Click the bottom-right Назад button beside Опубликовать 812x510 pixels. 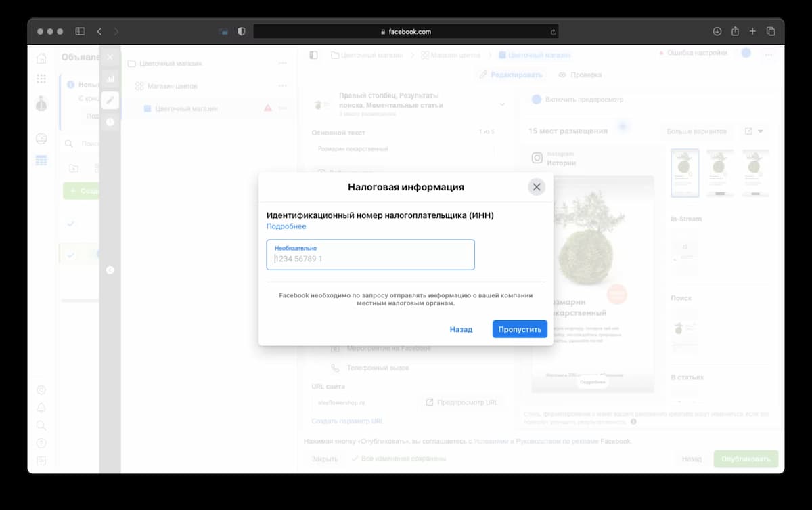(x=692, y=459)
